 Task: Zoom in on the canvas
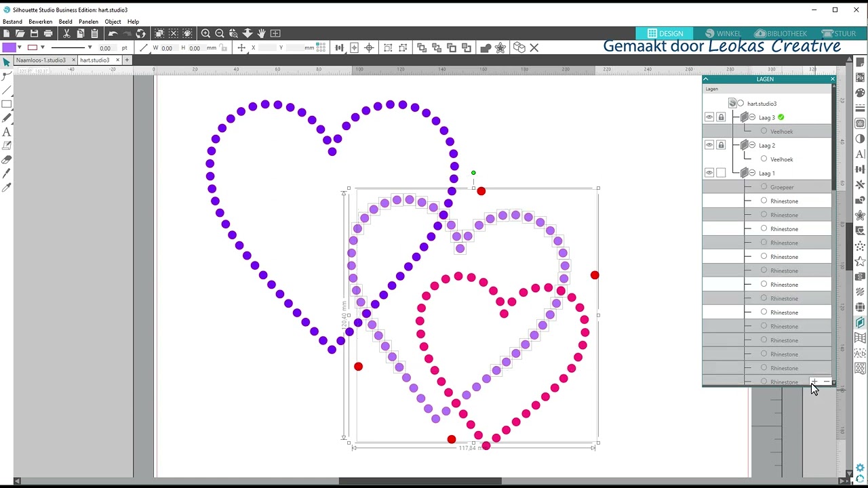205,33
